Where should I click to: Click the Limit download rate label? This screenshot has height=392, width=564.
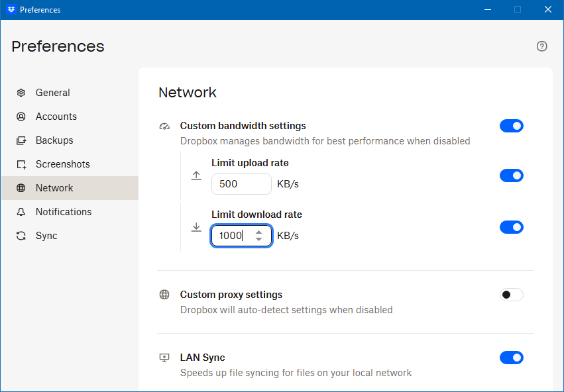(257, 215)
